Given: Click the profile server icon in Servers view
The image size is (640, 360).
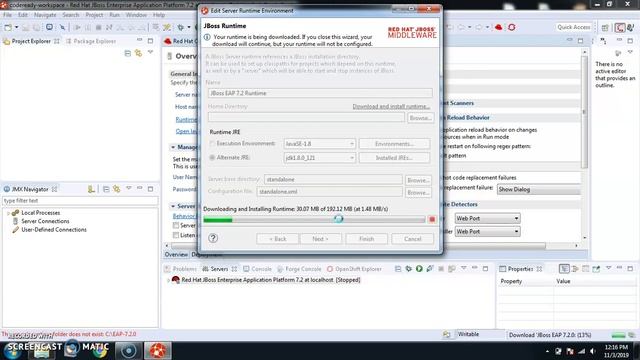Looking at the screenshot, I should [430, 269].
